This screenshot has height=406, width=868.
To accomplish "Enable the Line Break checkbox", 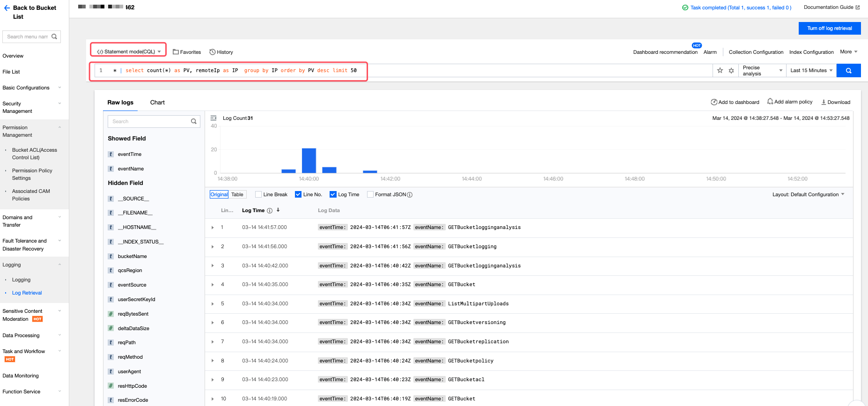I will (x=258, y=194).
